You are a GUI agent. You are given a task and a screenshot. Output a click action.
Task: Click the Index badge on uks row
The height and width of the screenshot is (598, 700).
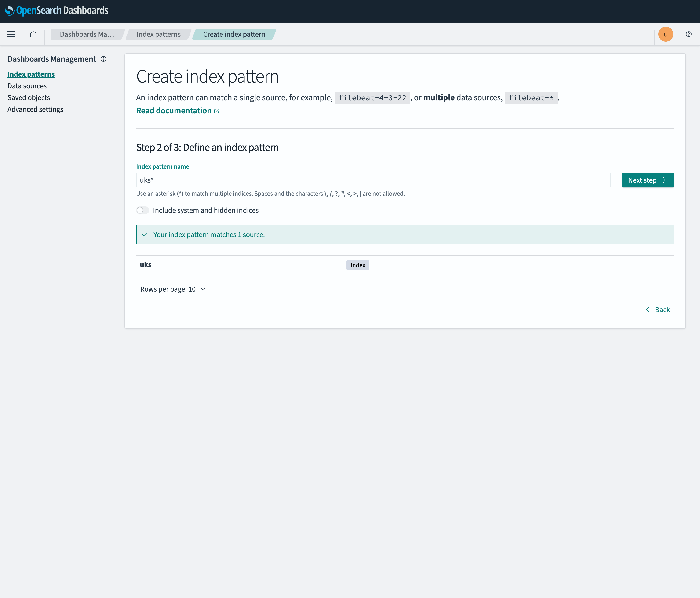pyautogui.click(x=358, y=265)
